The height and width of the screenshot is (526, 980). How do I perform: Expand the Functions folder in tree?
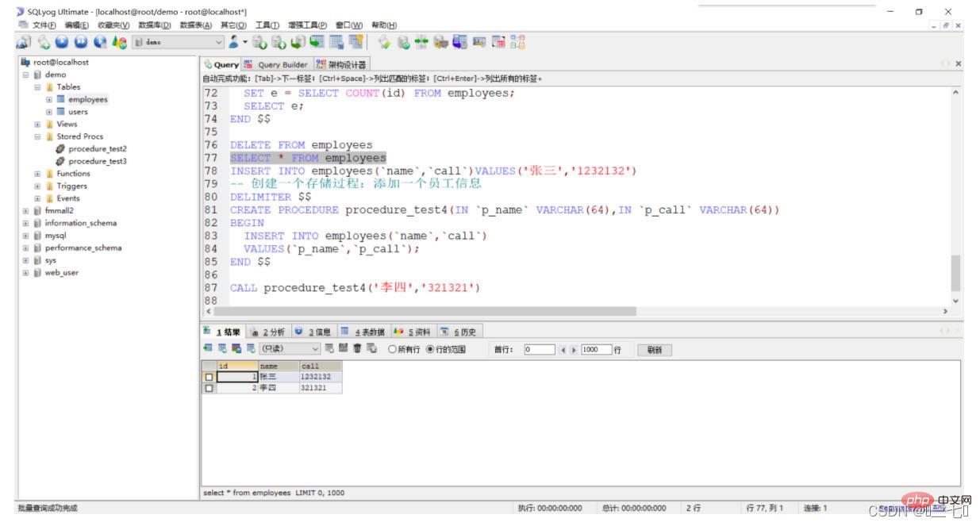37,174
